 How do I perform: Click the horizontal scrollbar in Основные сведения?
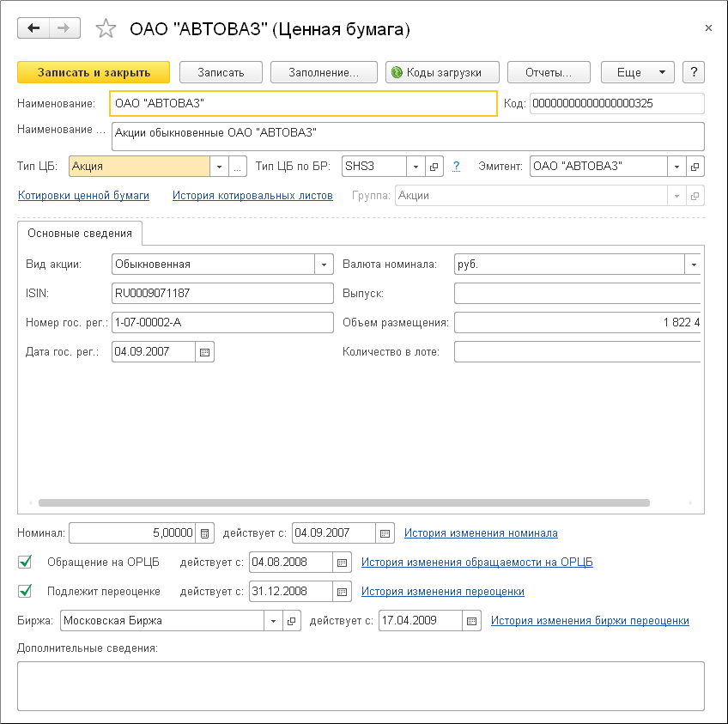pos(344,503)
